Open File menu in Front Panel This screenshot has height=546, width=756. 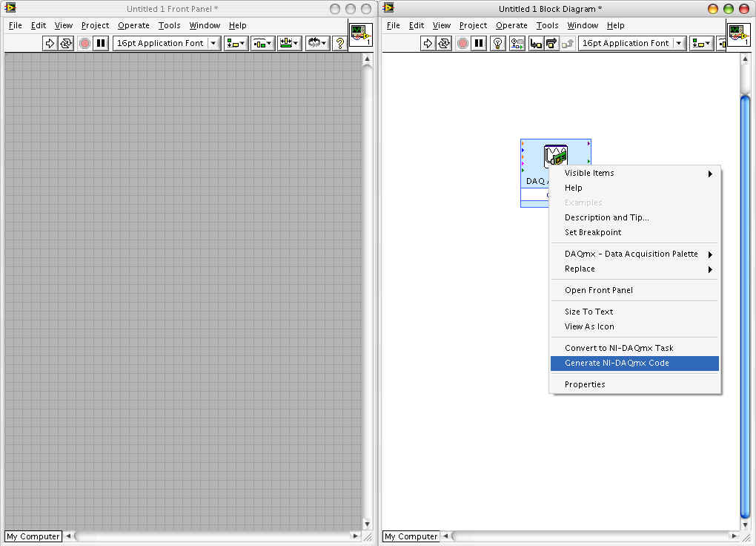(16, 25)
